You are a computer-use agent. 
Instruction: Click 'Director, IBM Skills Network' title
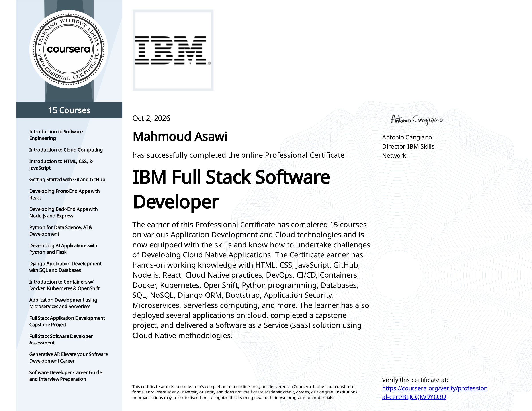(x=408, y=151)
